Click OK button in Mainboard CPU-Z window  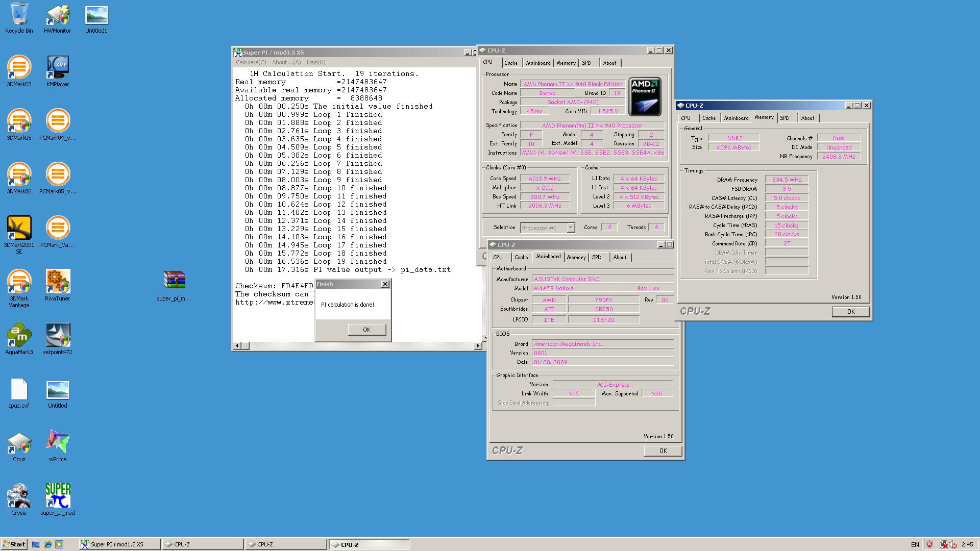[x=663, y=450]
